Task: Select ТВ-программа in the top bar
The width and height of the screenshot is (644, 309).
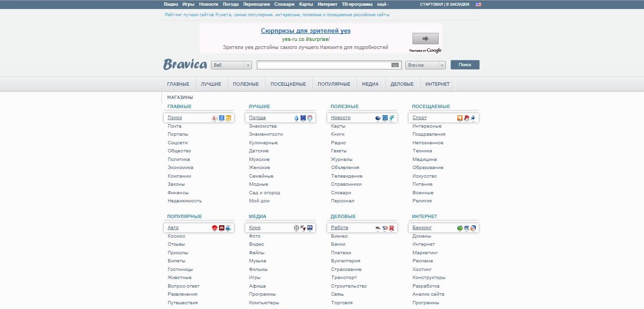Action: pyautogui.click(x=357, y=4)
